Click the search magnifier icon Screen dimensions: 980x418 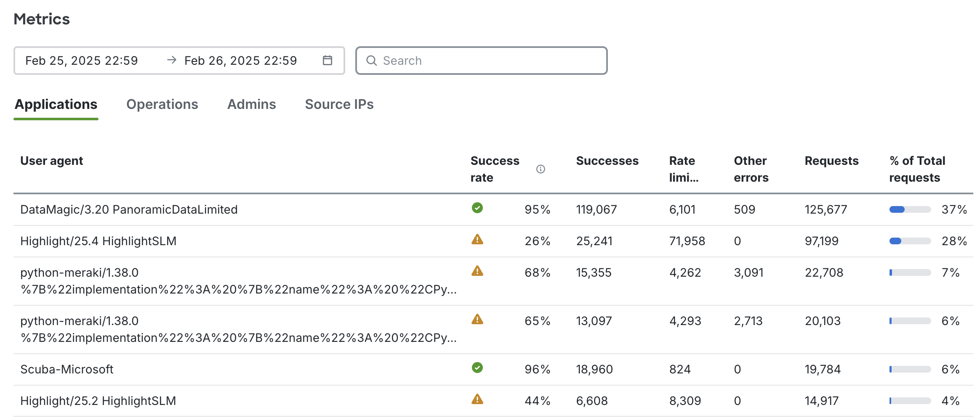pyautogui.click(x=372, y=61)
